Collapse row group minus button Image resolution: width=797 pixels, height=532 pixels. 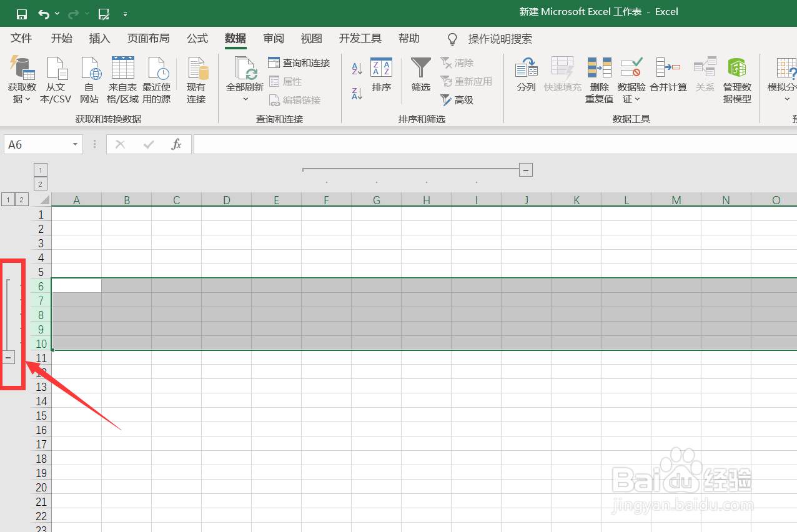click(8, 357)
